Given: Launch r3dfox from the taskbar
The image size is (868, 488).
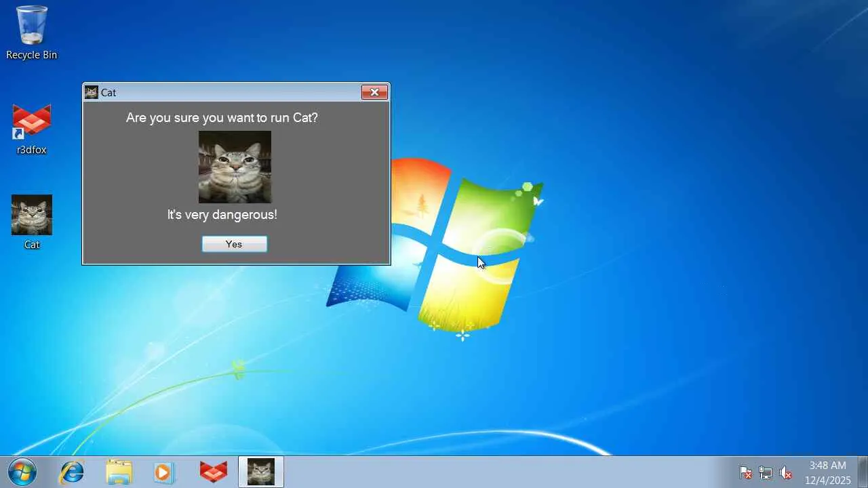Looking at the screenshot, I should point(214,472).
